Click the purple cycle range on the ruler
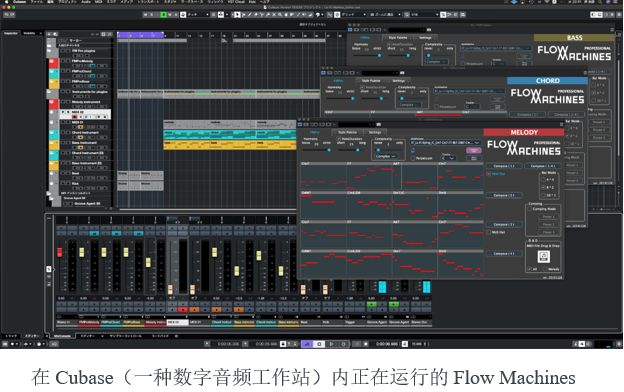 pyautogui.click(x=140, y=35)
